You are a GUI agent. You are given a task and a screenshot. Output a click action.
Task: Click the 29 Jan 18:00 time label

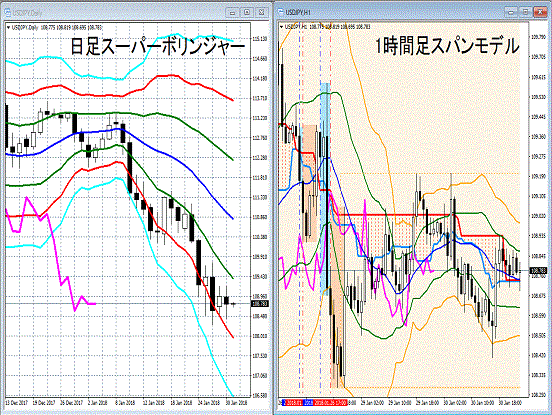pos(428,402)
